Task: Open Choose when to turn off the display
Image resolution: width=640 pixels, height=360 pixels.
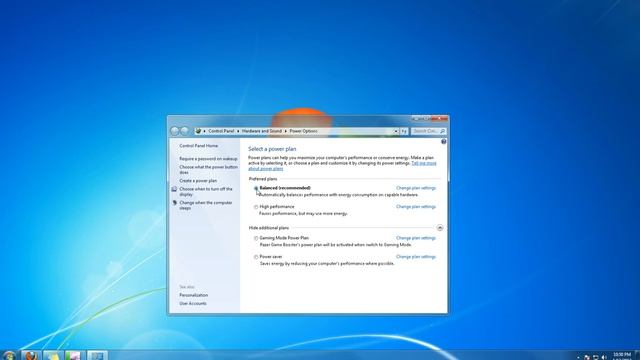Action: coord(206,192)
